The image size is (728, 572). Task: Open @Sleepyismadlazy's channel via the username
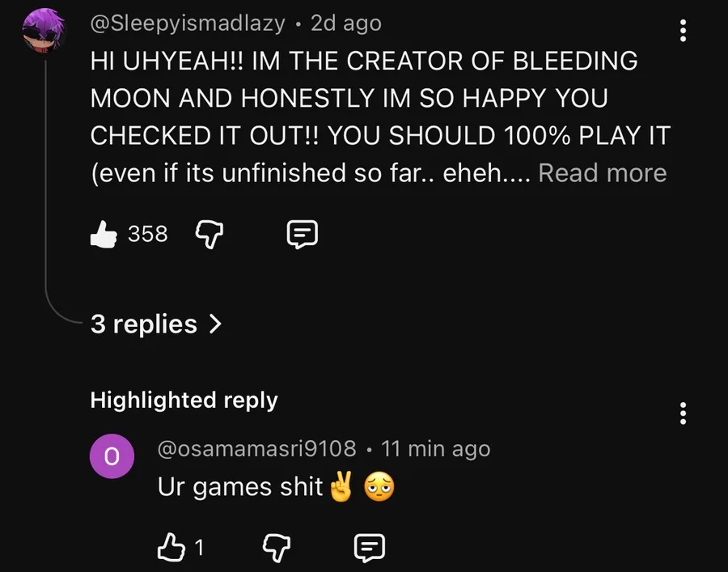point(187,23)
